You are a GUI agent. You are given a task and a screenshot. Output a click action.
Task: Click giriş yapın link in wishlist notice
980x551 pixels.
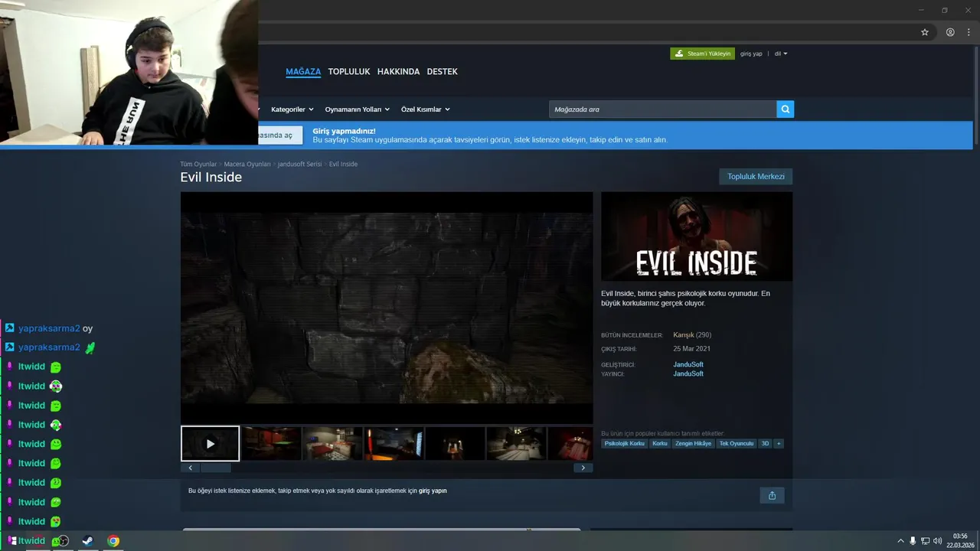433,491
